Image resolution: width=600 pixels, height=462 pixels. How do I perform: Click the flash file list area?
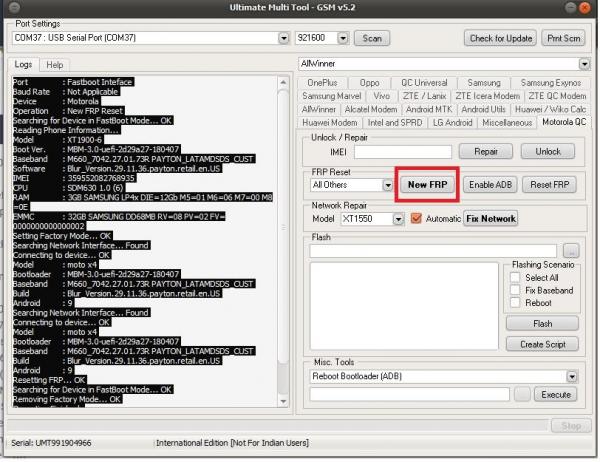click(404, 306)
